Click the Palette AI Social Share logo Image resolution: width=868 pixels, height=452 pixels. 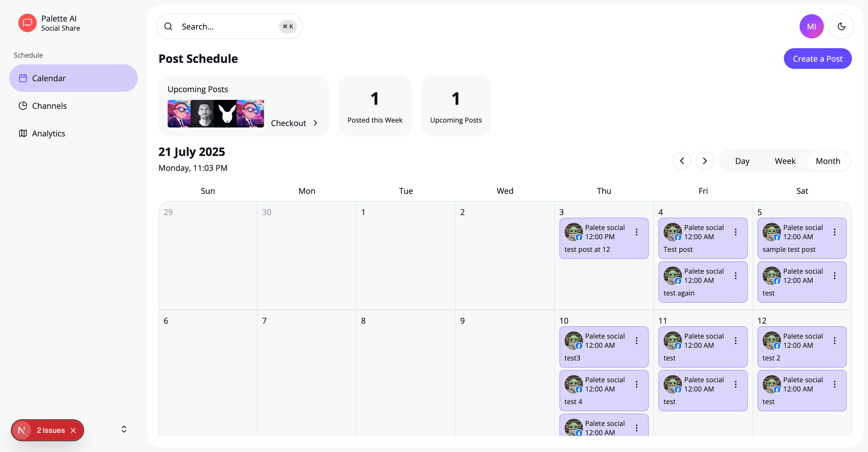(x=27, y=23)
